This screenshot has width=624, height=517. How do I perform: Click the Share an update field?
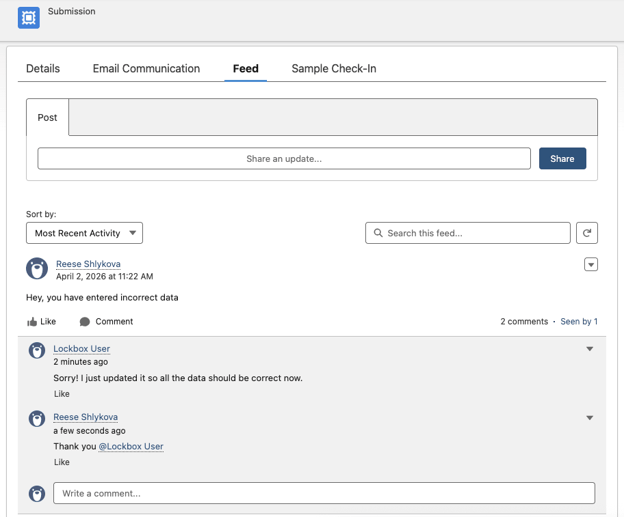click(x=284, y=159)
